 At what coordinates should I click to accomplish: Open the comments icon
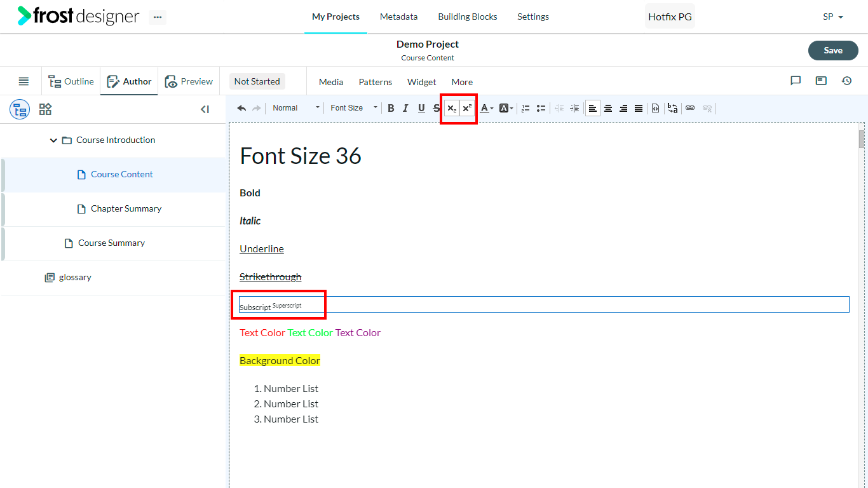pos(796,81)
